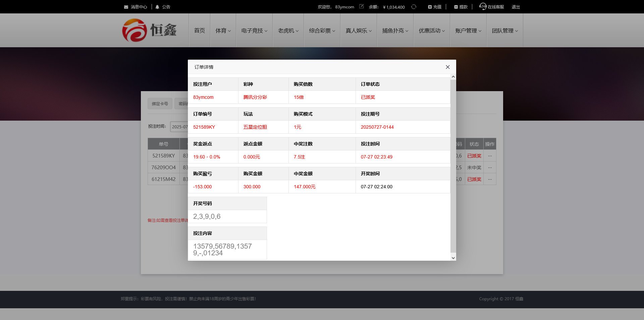Click order number 61215M42 in table
644x320 pixels.
pyautogui.click(x=164, y=179)
